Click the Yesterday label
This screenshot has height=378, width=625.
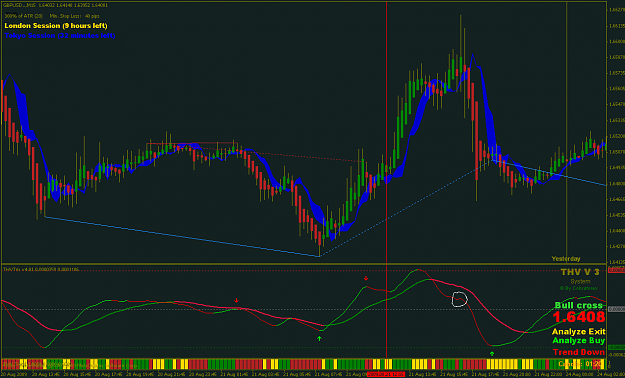[566, 259]
